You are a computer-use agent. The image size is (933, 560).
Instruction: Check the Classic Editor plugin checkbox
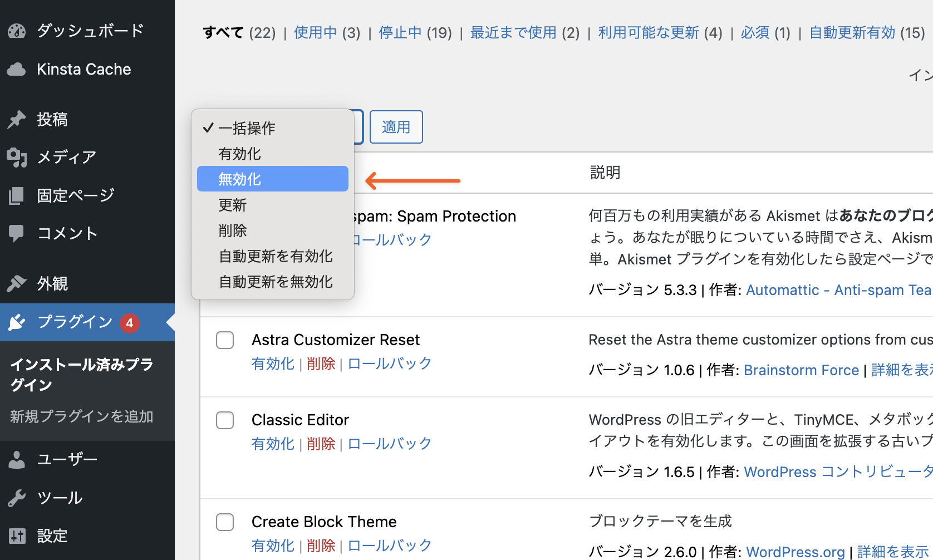(225, 420)
